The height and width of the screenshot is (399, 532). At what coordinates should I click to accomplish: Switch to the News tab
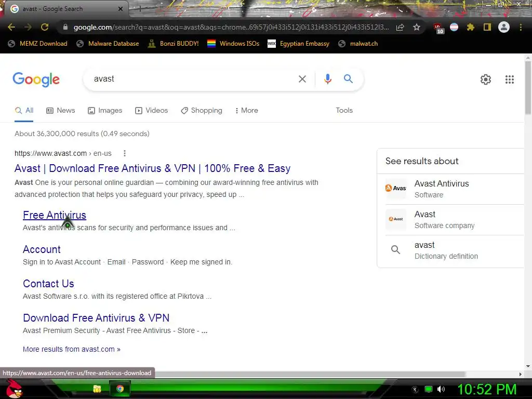[x=60, y=110]
